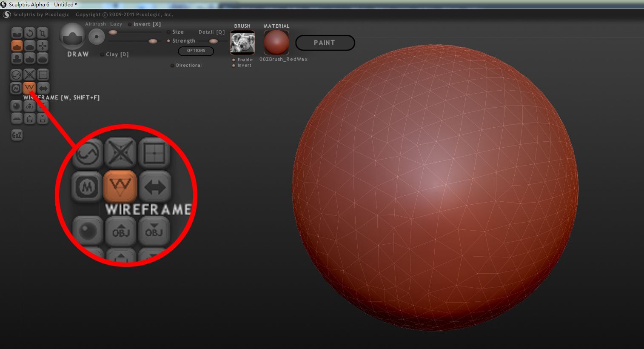The height and width of the screenshot is (349, 644).
Task: Select the Smooth tool
Action: (43, 58)
